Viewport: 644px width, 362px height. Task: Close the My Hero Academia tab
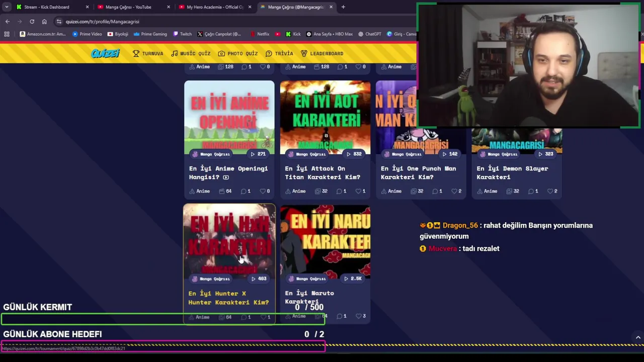point(250,7)
